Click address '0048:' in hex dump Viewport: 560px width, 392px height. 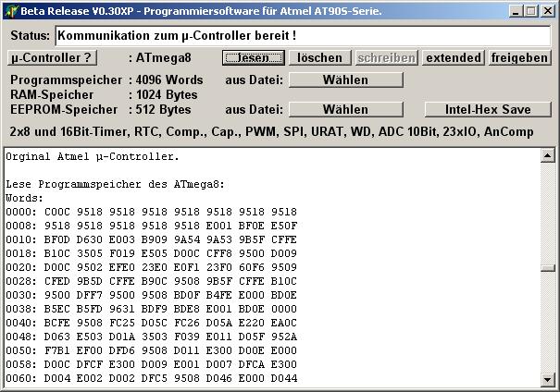(x=21, y=337)
